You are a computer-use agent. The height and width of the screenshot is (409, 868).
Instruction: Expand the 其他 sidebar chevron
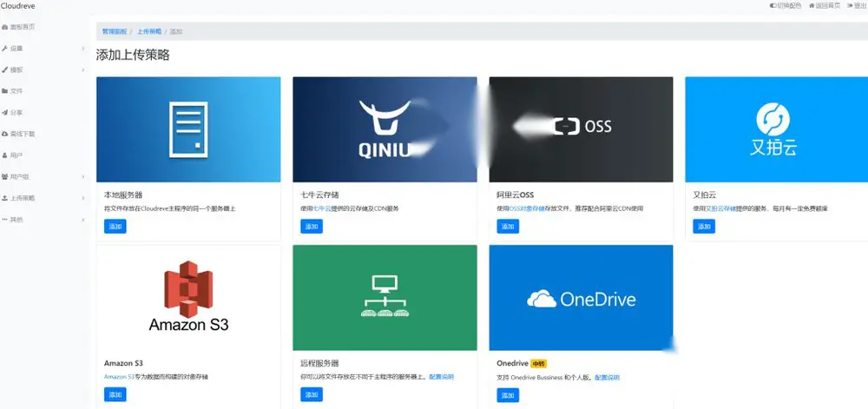coord(83,220)
